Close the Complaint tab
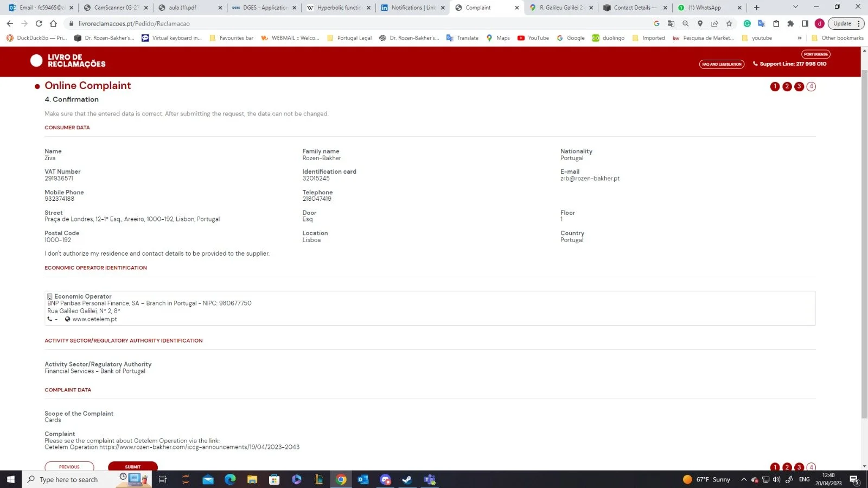This screenshot has width=868, height=488. point(516,8)
